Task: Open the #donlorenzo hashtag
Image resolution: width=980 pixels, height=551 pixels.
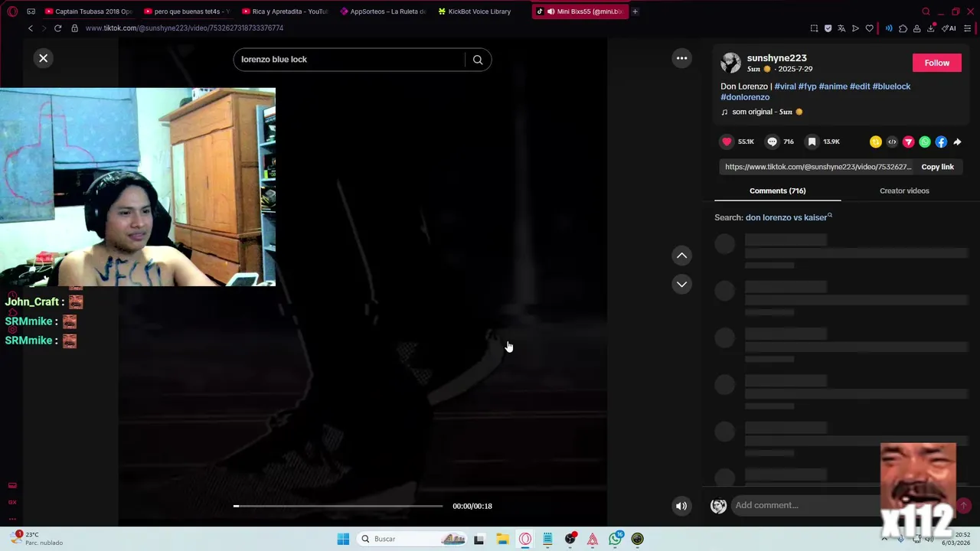Action: (x=745, y=97)
